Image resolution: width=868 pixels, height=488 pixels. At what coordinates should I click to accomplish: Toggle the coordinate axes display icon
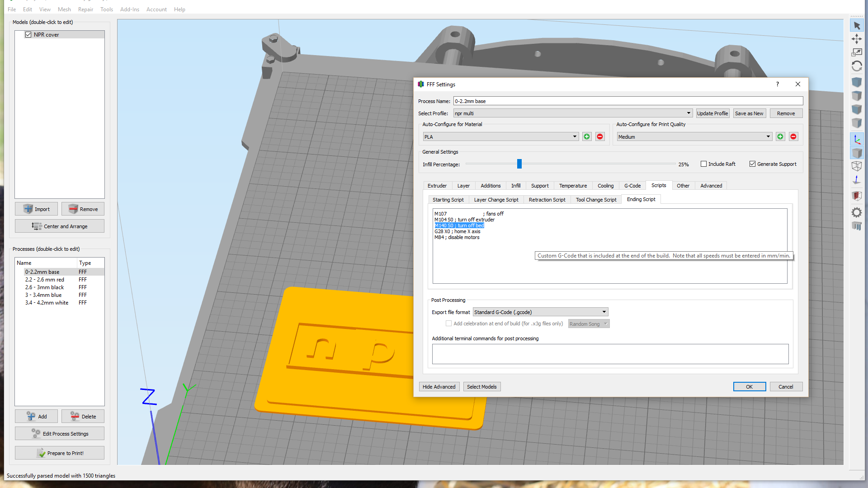856,139
